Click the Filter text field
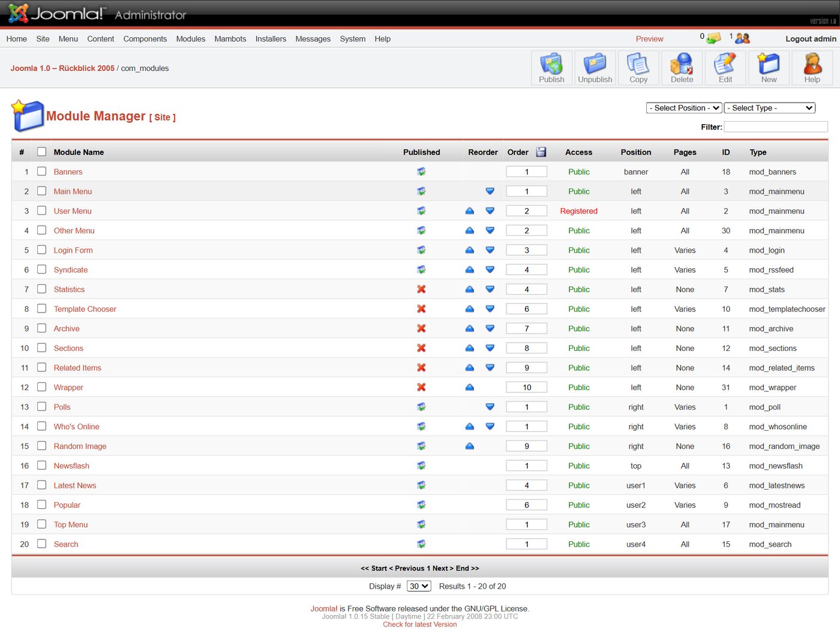Viewport: 840px width, 630px height. 776,127
